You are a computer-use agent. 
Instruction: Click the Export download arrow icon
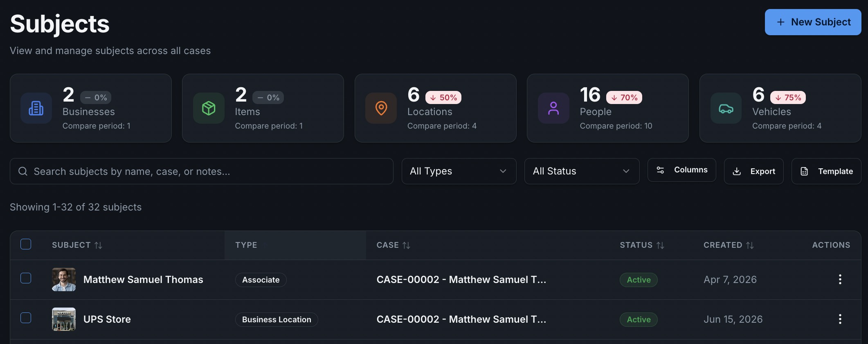coord(737,171)
